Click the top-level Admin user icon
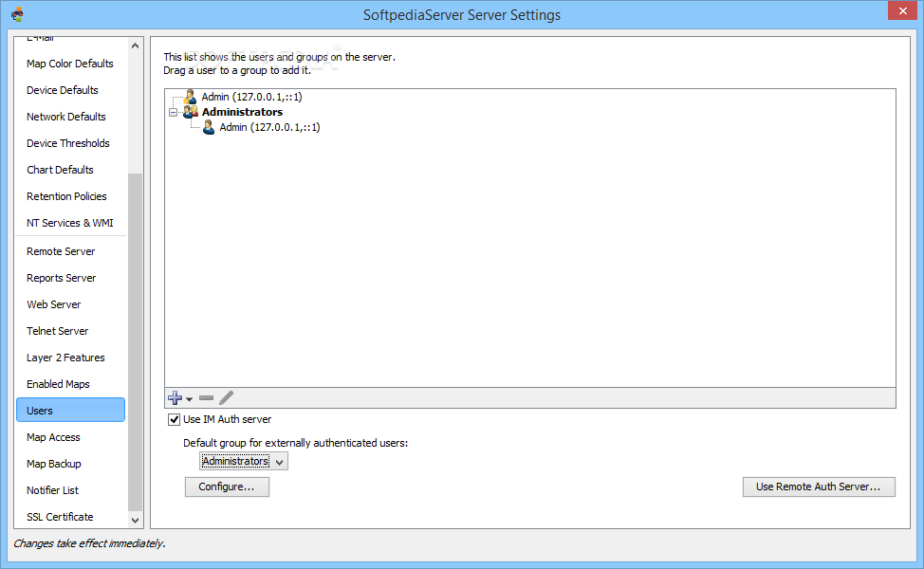924x569 pixels. coord(190,97)
